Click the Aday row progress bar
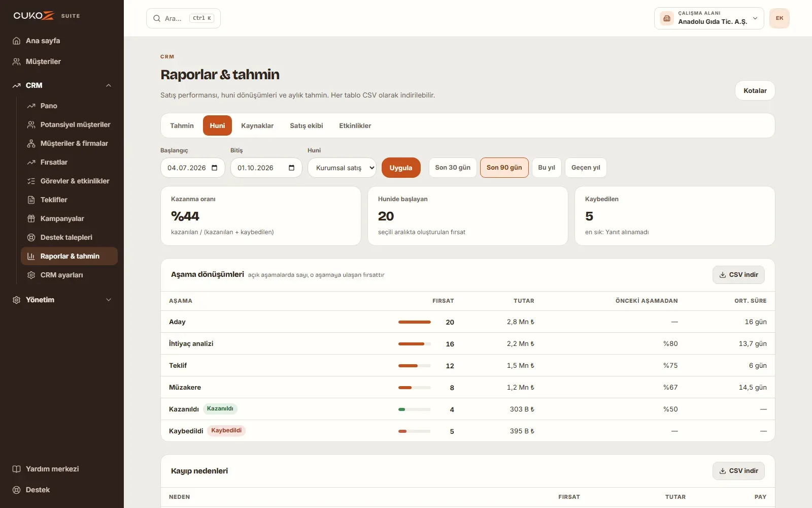 click(415, 322)
